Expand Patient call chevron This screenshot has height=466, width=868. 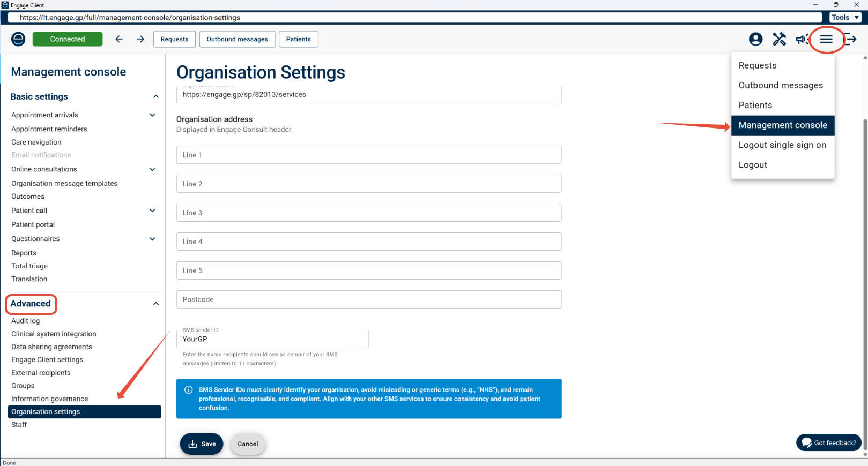(153, 211)
